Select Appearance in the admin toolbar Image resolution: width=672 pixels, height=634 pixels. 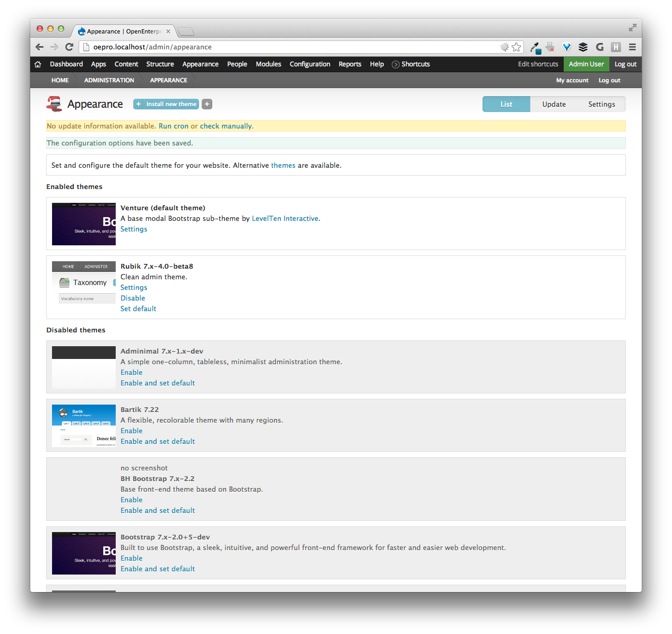(x=201, y=64)
